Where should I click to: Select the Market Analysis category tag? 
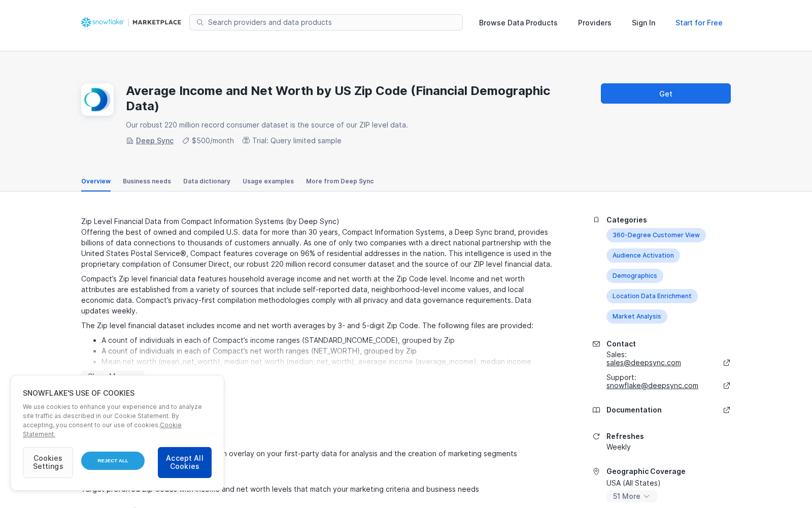[636, 316]
